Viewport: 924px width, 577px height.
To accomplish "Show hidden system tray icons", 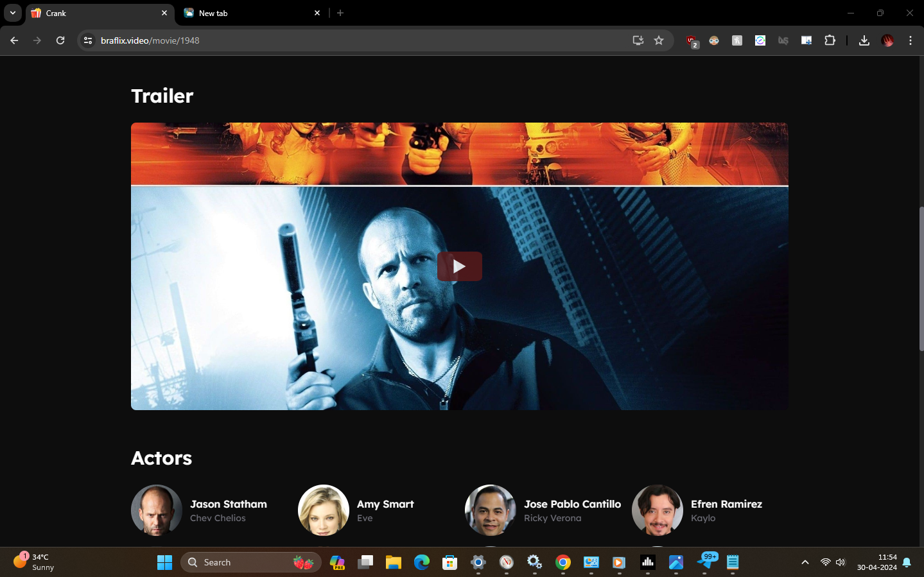I will pos(805,562).
